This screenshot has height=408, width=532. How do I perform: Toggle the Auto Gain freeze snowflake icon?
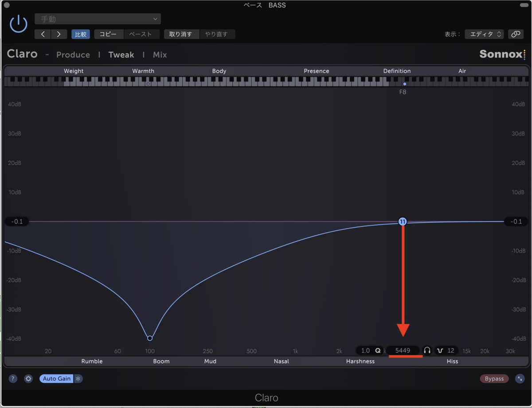coord(78,379)
